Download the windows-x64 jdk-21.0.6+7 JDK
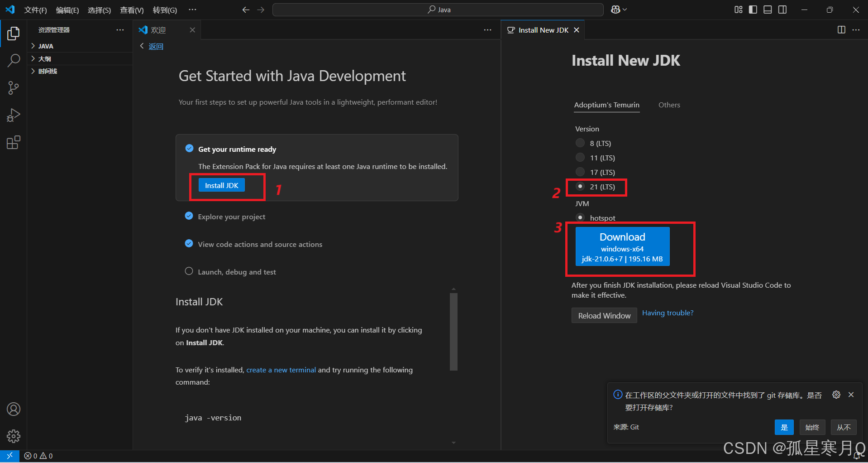The height and width of the screenshot is (463, 868). pos(622,246)
